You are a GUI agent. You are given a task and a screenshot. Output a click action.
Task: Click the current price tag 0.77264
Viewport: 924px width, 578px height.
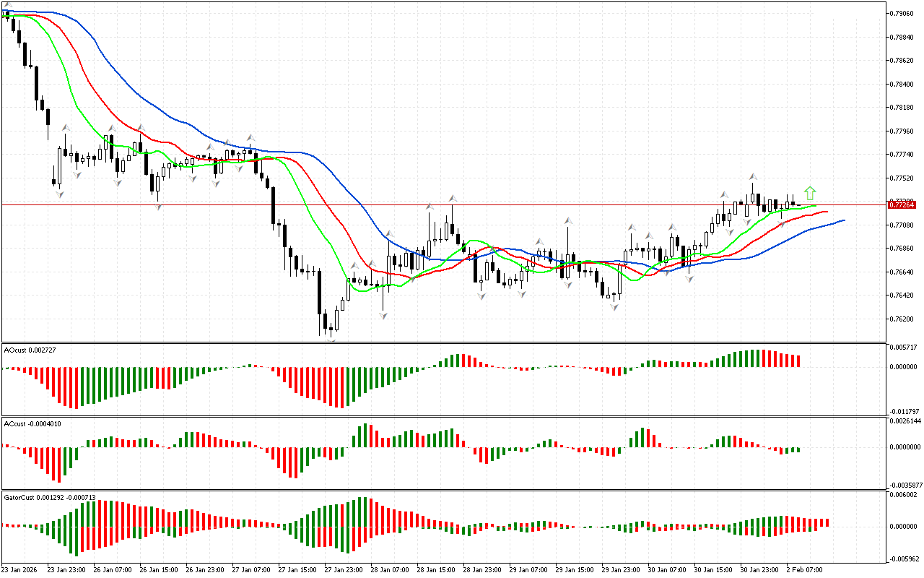(902, 205)
